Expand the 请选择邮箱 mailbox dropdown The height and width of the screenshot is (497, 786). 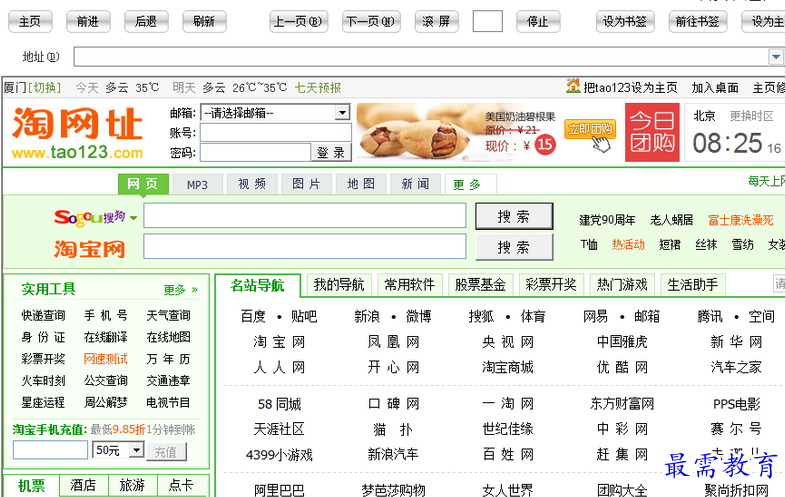coord(342,113)
